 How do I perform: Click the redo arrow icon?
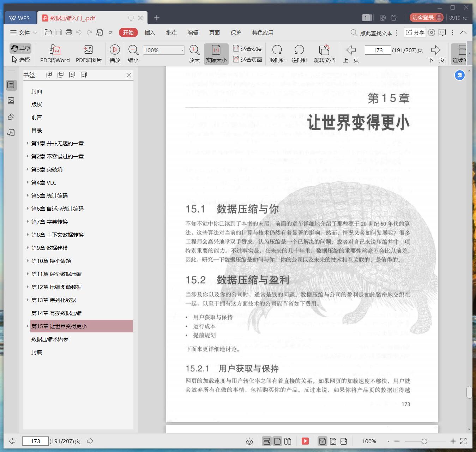pyautogui.click(x=89, y=32)
